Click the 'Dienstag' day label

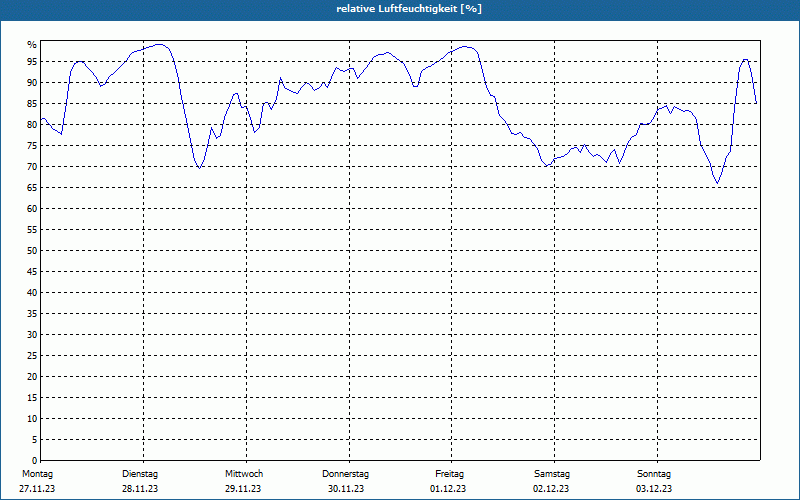tap(140, 474)
